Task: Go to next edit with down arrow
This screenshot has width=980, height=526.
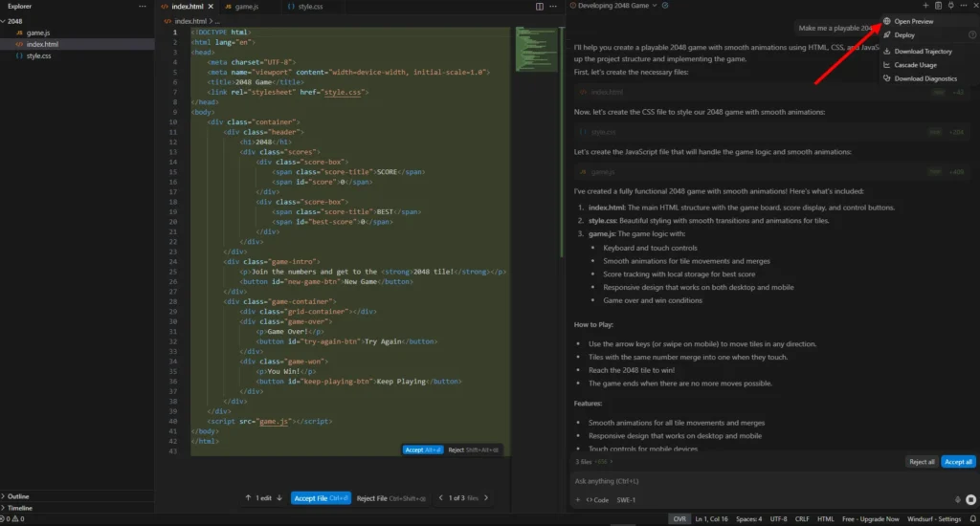Action: (279, 498)
